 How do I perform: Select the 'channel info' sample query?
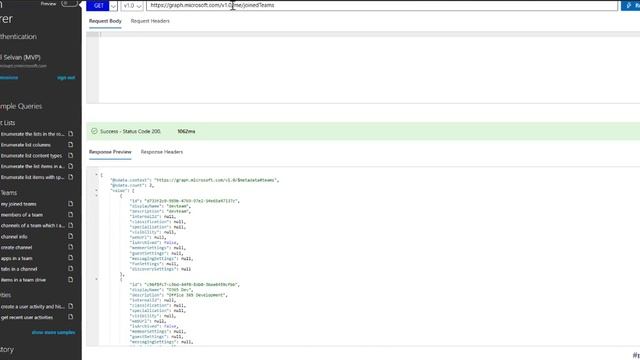click(14, 236)
